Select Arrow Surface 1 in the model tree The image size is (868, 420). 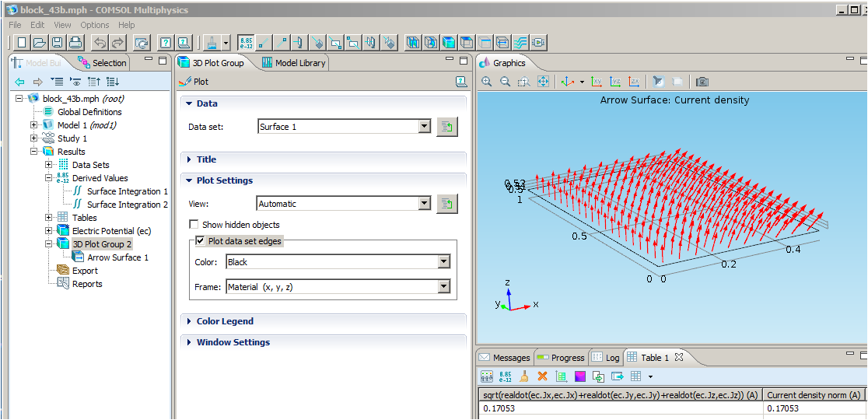(x=117, y=257)
